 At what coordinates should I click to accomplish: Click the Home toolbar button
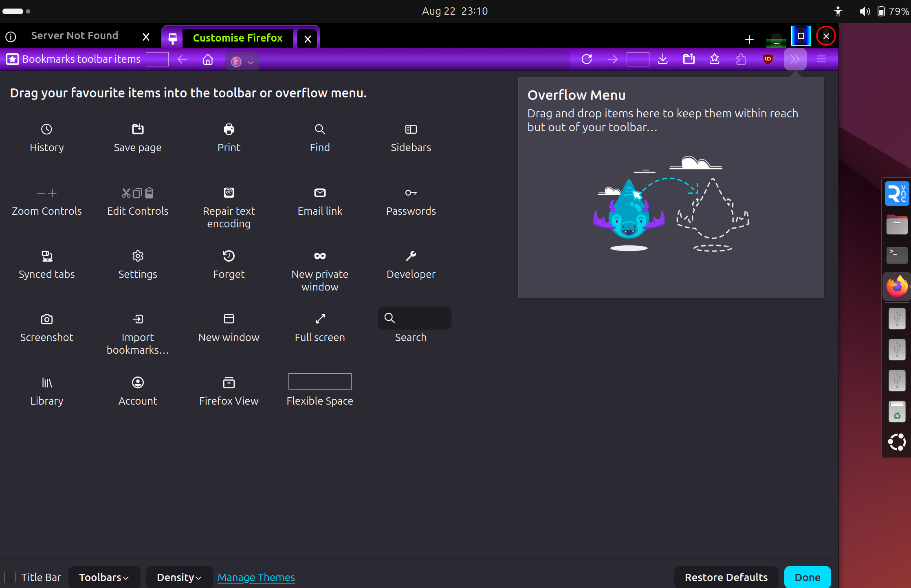[208, 59]
